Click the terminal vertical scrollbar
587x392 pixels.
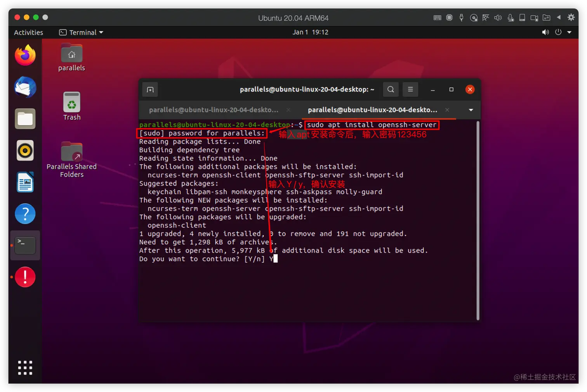[478, 220]
